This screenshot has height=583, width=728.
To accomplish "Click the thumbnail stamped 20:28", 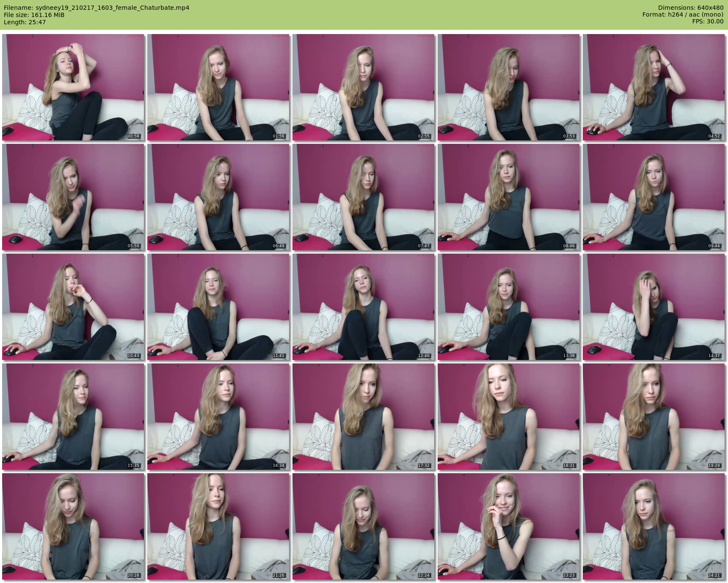I will click(x=73, y=526).
